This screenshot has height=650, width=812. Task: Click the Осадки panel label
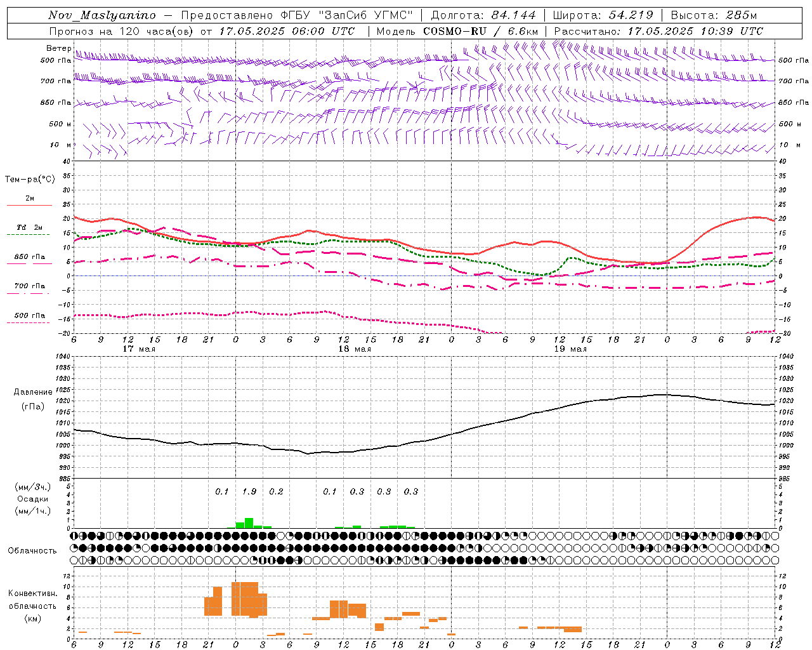[x=33, y=499]
